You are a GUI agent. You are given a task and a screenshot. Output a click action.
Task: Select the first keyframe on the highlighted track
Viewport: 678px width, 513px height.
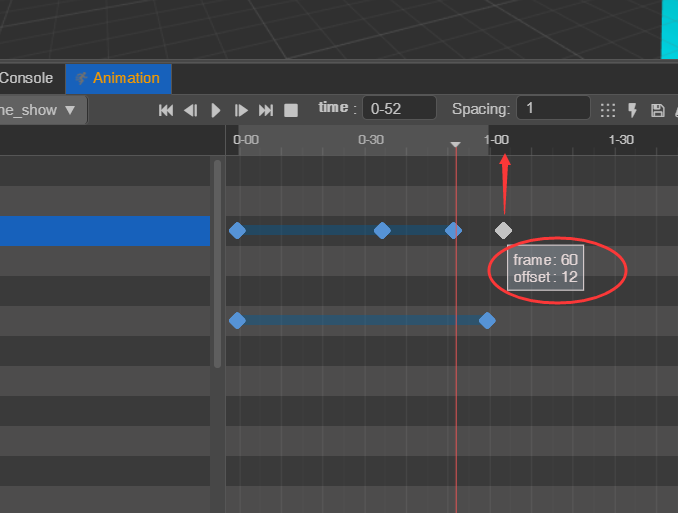click(237, 231)
